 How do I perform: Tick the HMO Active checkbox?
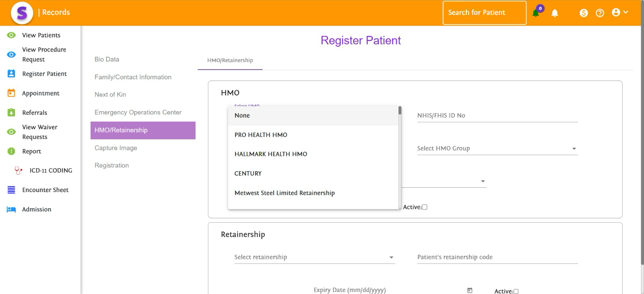point(425,207)
